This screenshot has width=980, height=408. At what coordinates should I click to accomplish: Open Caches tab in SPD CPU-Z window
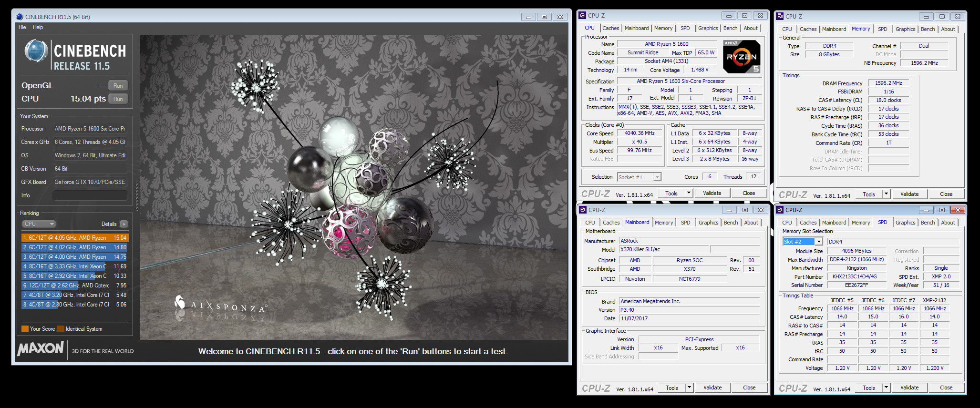pyautogui.click(x=808, y=223)
